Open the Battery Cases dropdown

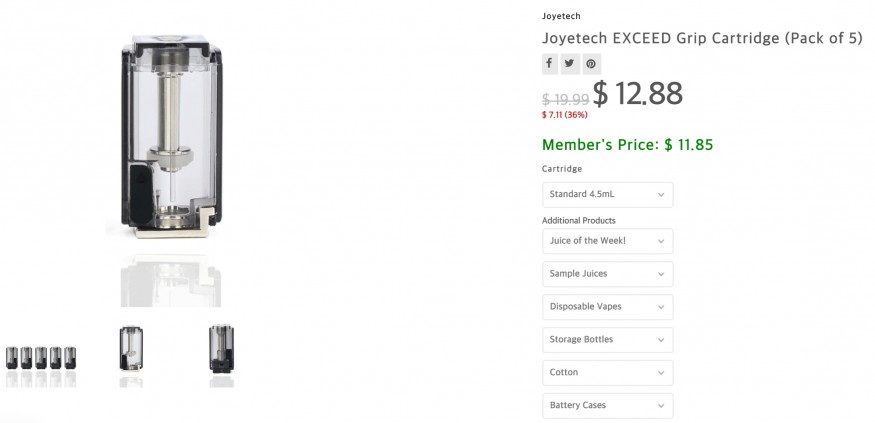607,405
